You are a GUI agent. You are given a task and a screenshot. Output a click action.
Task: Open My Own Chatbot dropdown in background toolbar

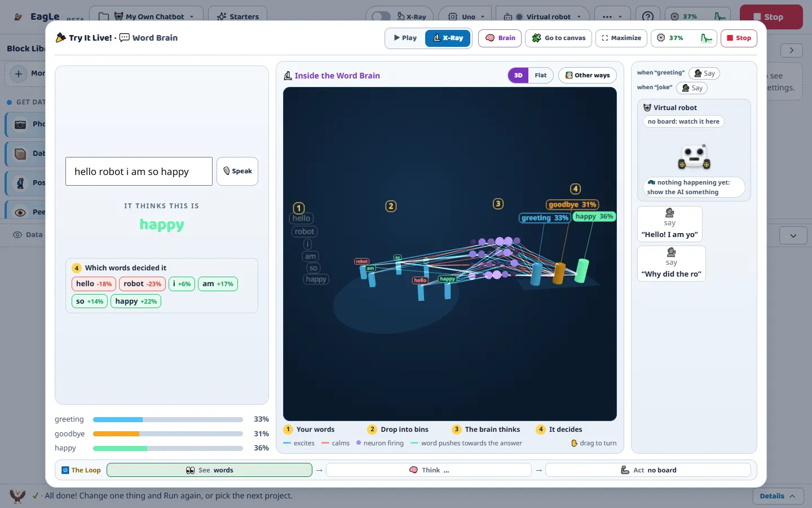point(146,16)
